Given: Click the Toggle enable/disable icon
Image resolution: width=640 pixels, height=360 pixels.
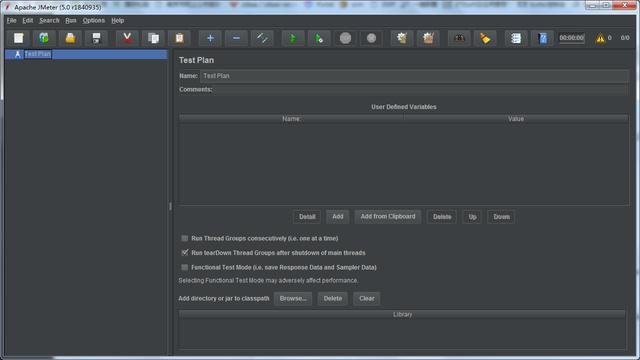Looking at the screenshot, I should tap(262, 38).
